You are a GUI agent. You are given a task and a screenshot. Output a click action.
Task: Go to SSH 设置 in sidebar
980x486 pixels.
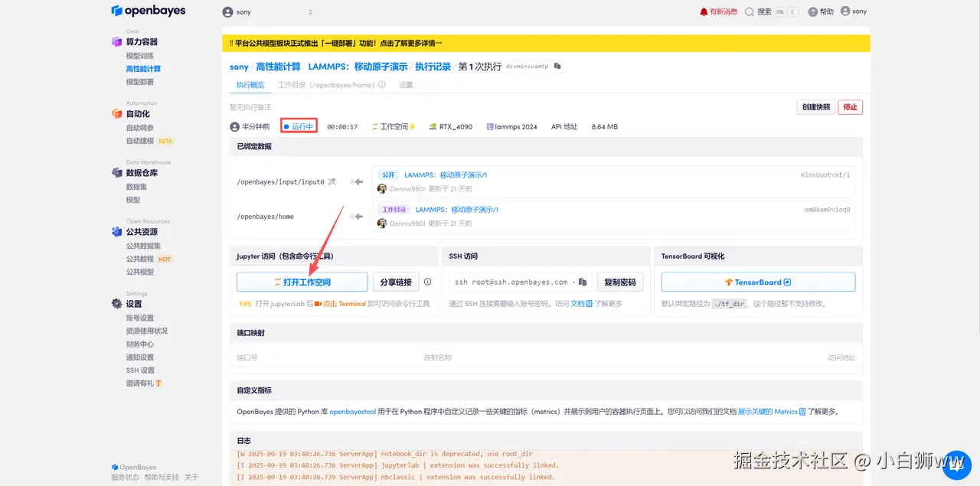point(140,370)
